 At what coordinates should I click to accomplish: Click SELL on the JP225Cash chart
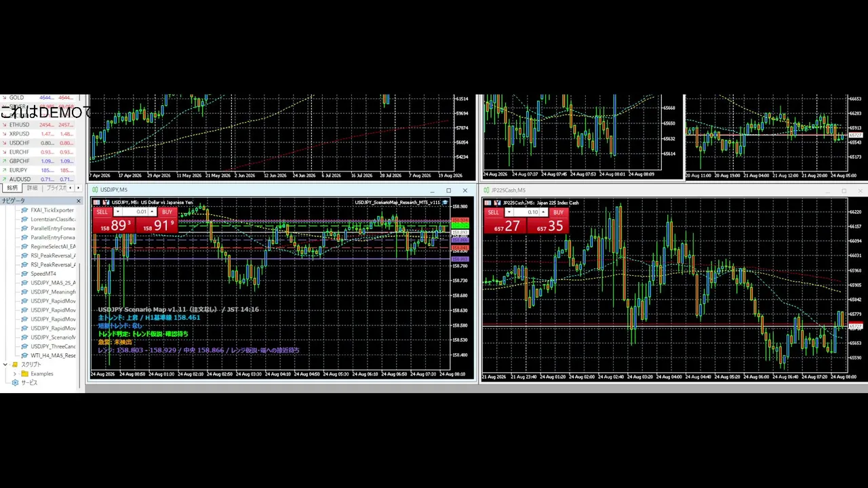tap(493, 212)
